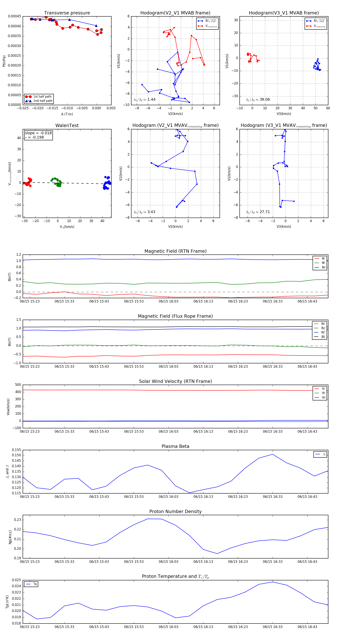Select the By' legend entry
351x644 pixels.
pyautogui.click(x=320, y=328)
